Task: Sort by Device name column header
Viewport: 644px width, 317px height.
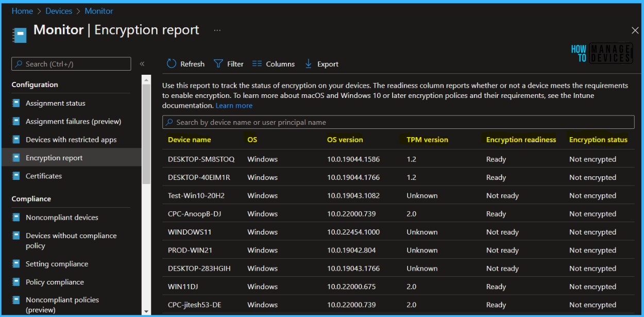Action: pos(189,140)
